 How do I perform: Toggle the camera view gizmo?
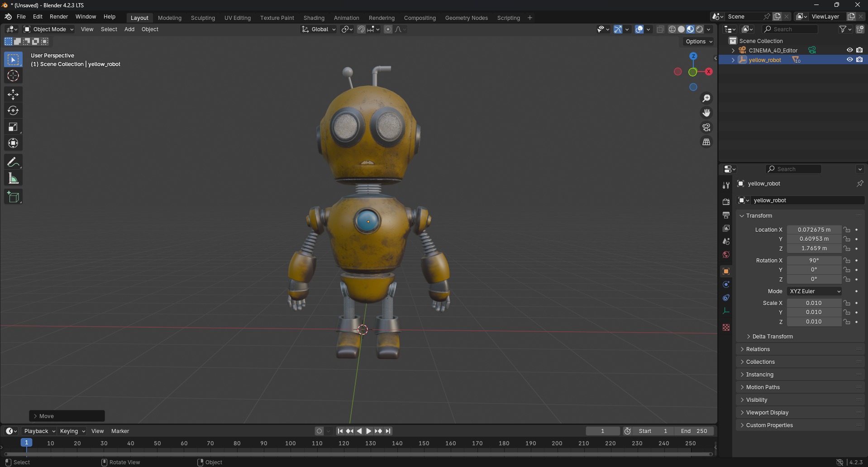tap(706, 127)
